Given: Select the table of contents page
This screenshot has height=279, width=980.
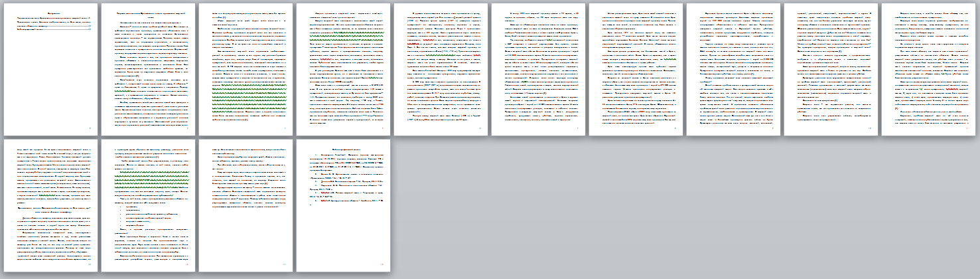Looking at the screenshot, I should pos(50,69).
